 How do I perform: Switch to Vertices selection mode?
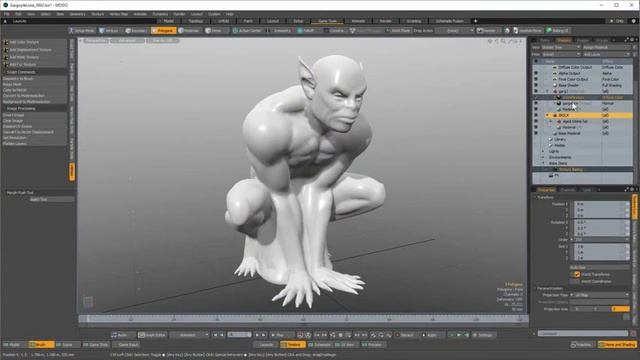pos(109,31)
